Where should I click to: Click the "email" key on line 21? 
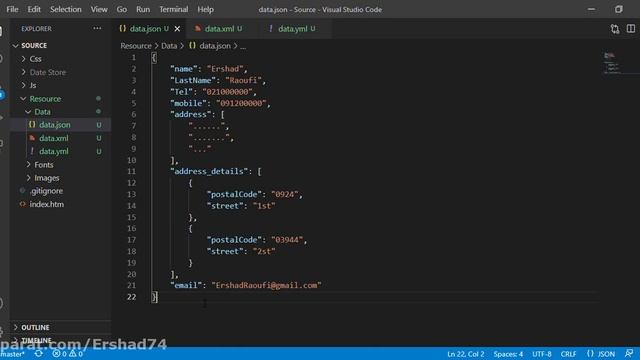pos(188,285)
